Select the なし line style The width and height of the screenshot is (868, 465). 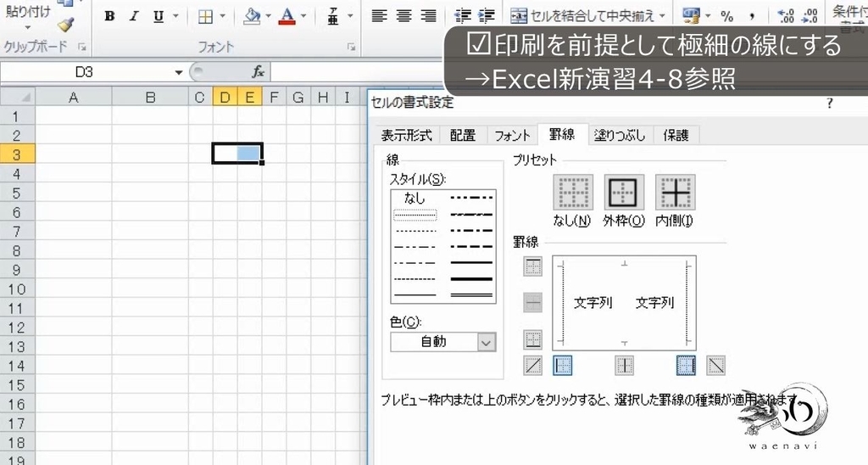(415, 198)
